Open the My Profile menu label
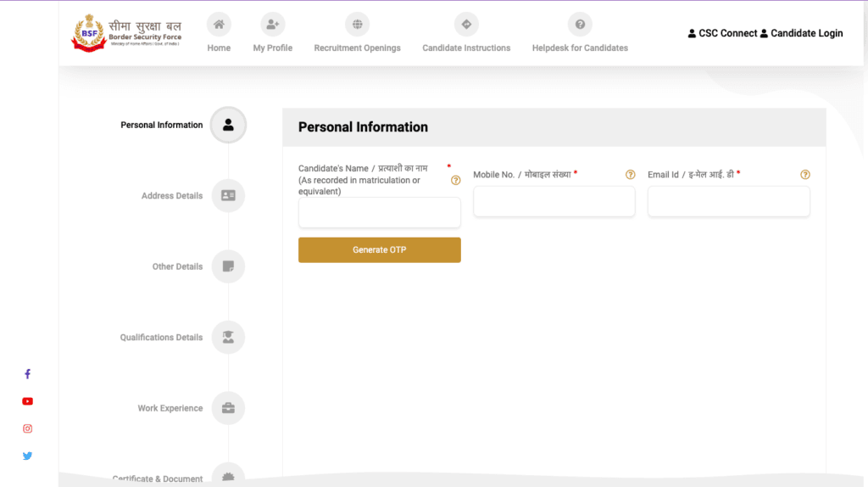Image resolution: width=868 pixels, height=487 pixels. tap(273, 48)
